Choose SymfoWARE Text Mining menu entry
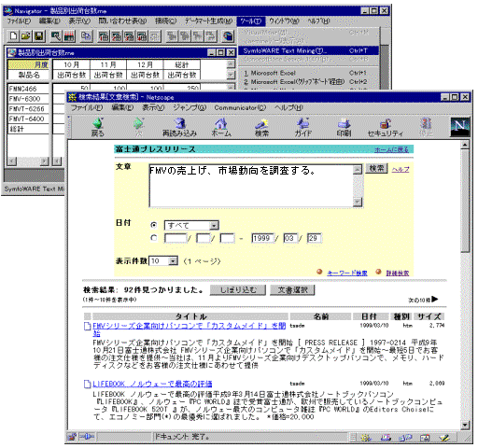This screenshot has width=478, height=448. click(x=308, y=50)
